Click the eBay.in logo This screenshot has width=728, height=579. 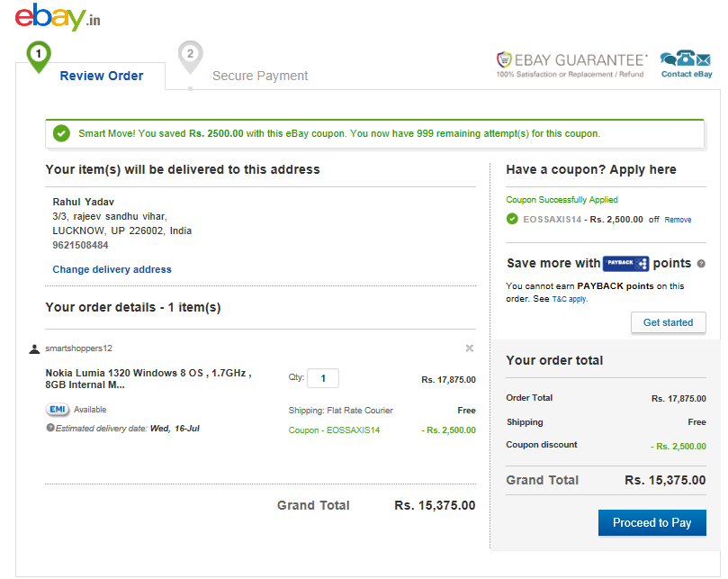tap(58, 17)
